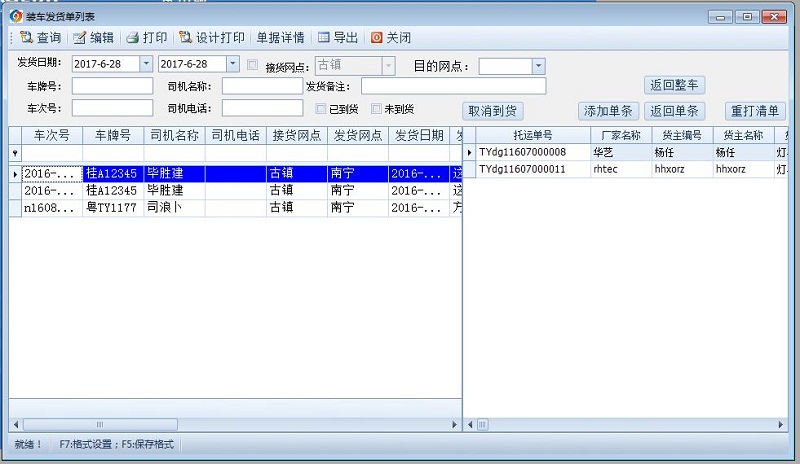Minimize the 装车发货单列表 window

click(720, 17)
